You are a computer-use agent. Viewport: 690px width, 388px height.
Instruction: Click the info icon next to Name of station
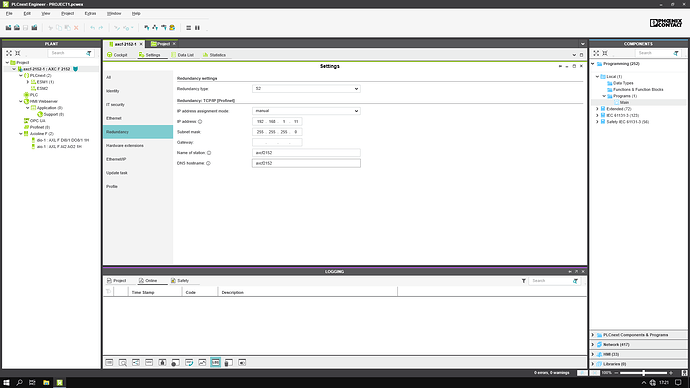click(209, 153)
